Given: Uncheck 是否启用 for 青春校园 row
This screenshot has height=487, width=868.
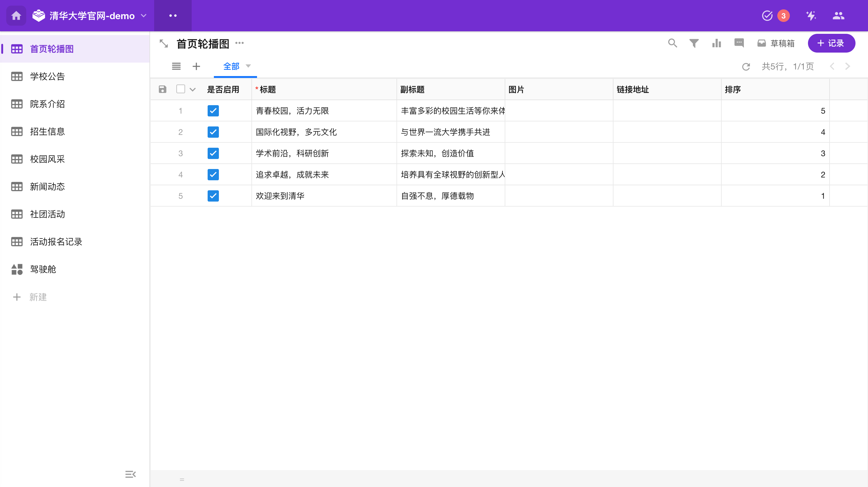Looking at the screenshot, I should coord(213,110).
